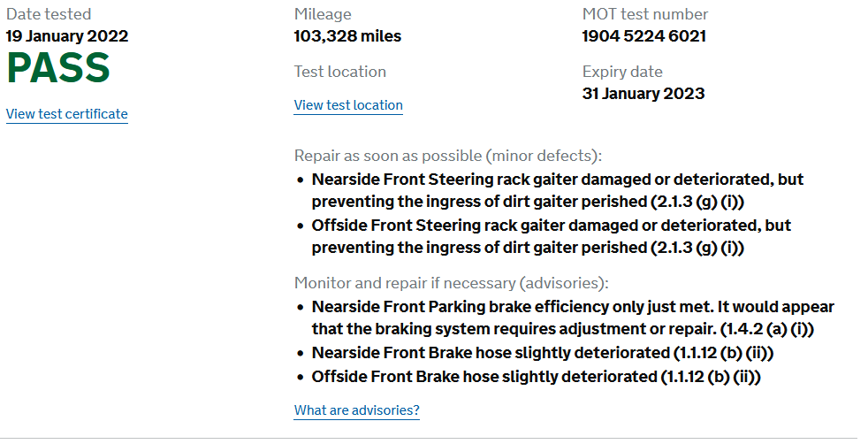This screenshot has width=868, height=444.
Task: Click the advisories section heading
Action: [451, 283]
